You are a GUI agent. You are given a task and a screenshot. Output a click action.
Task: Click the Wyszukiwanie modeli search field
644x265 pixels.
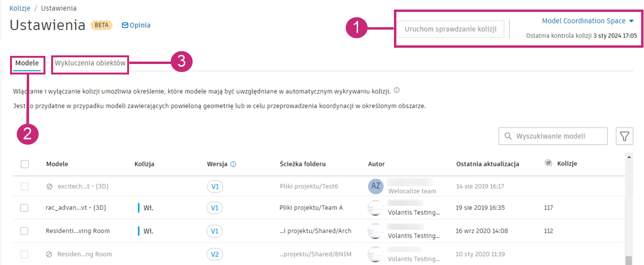tap(553, 136)
